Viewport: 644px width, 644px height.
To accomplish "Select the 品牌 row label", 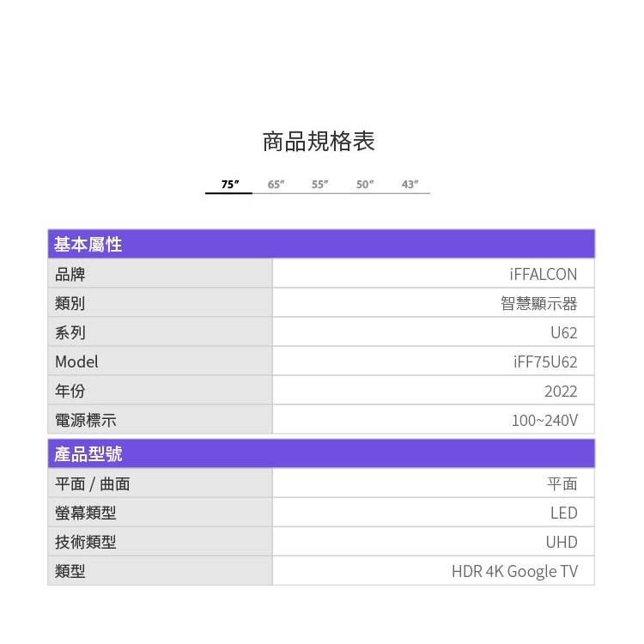I will 70,274.
